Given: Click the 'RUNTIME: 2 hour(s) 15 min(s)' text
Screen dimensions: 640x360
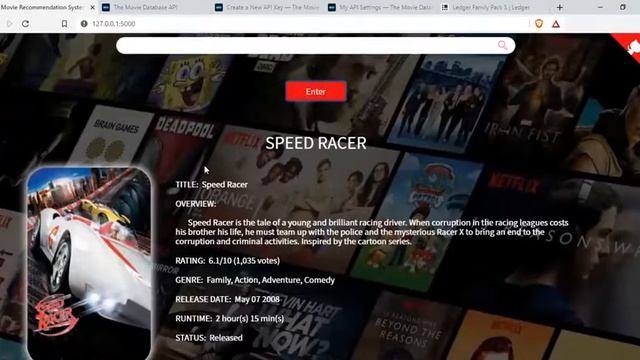Looking at the screenshot, I should click(230, 318).
